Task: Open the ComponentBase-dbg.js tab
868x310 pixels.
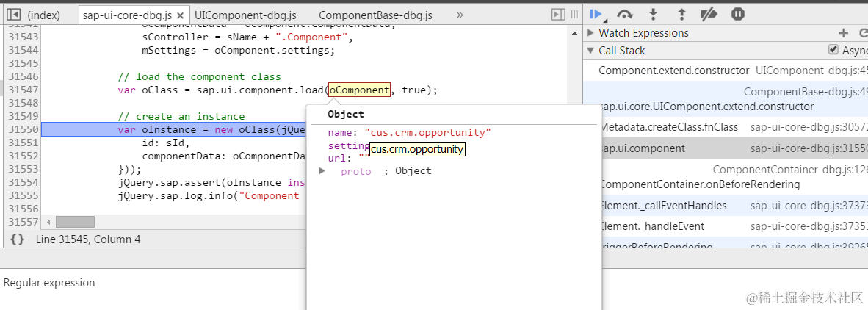Action: [375, 15]
